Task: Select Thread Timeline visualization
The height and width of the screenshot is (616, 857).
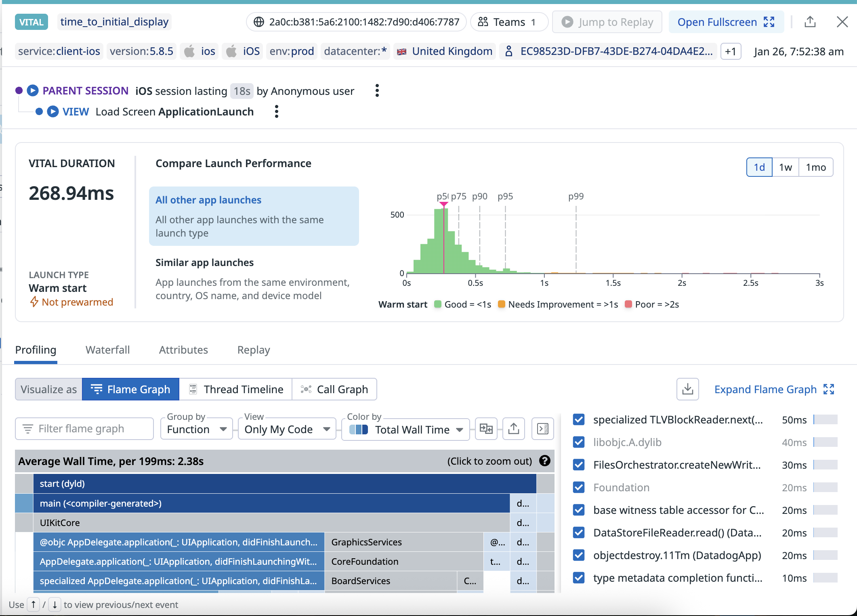Action: pyautogui.click(x=236, y=389)
